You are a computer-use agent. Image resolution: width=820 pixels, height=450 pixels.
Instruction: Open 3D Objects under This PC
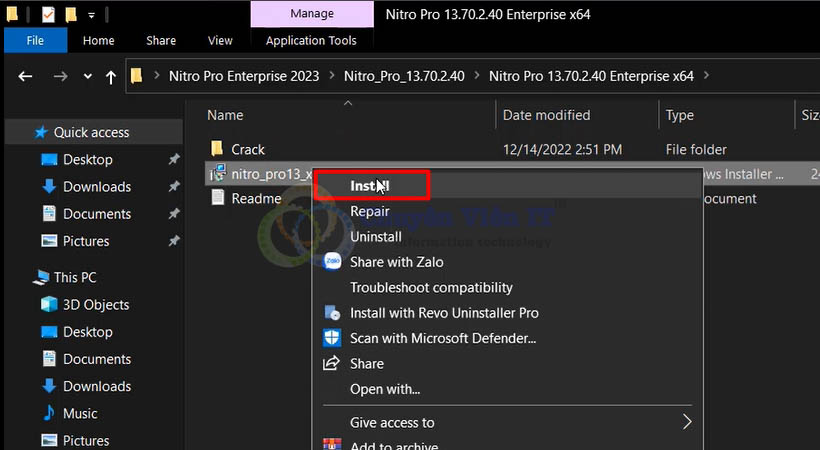pos(96,305)
